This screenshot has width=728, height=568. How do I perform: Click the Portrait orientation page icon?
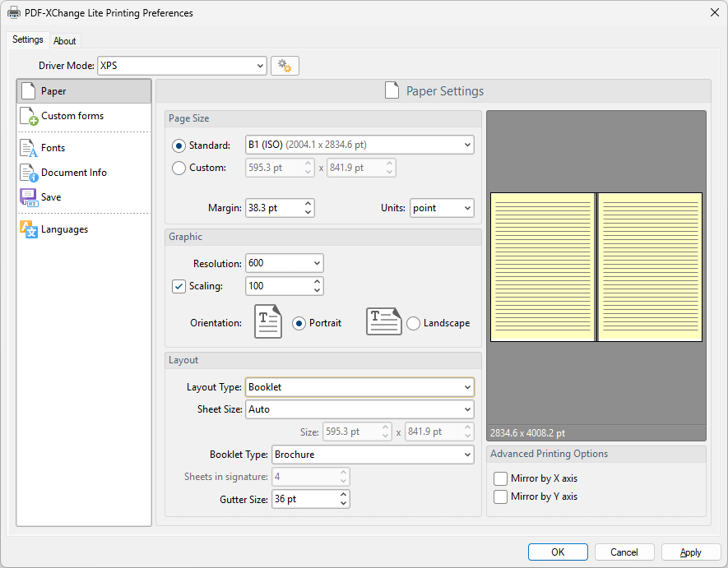click(x=267, y=322)
